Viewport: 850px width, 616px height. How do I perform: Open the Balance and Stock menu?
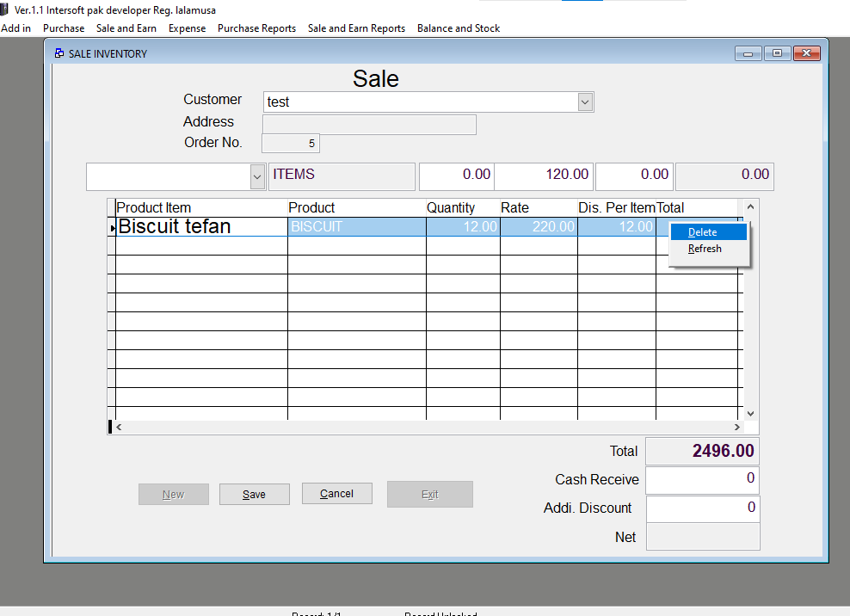click(x=459, y=28)
